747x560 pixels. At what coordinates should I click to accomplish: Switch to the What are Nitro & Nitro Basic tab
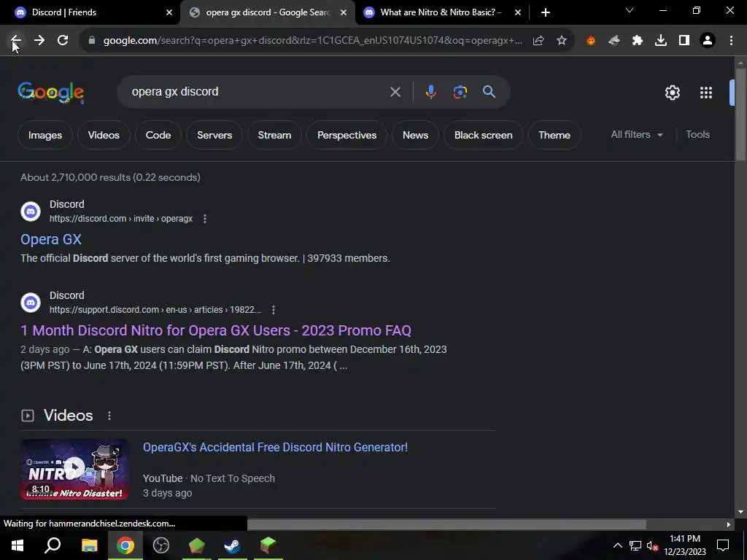tap(441, 12)
